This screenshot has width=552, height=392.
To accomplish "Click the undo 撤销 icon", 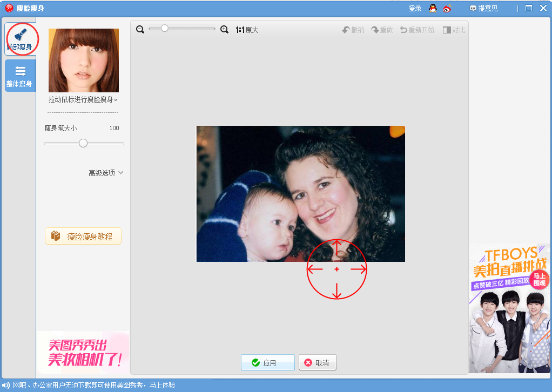I will 353,30.
